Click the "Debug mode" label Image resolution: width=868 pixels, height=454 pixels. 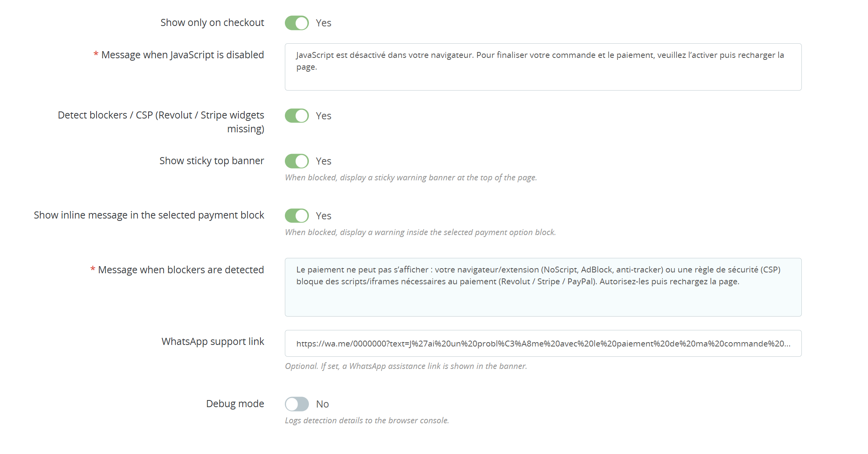point(235,404)
